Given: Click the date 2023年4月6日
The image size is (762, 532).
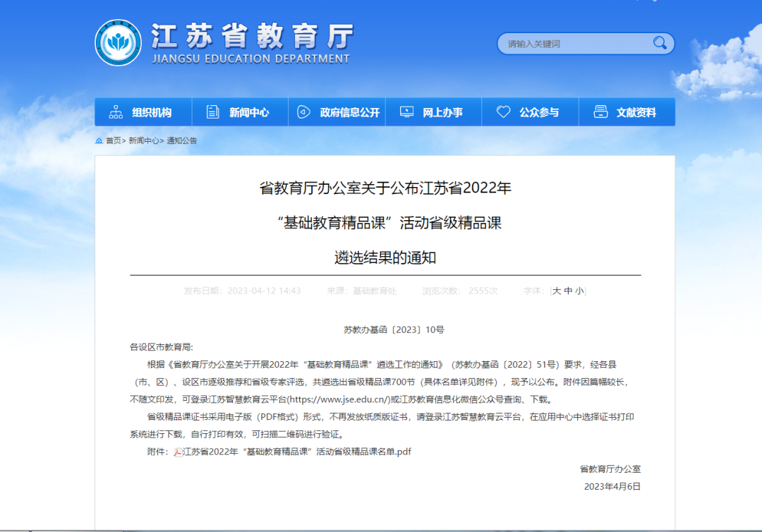Looking at the screenshot, I should pyautogui.click(x=612, y=486).
